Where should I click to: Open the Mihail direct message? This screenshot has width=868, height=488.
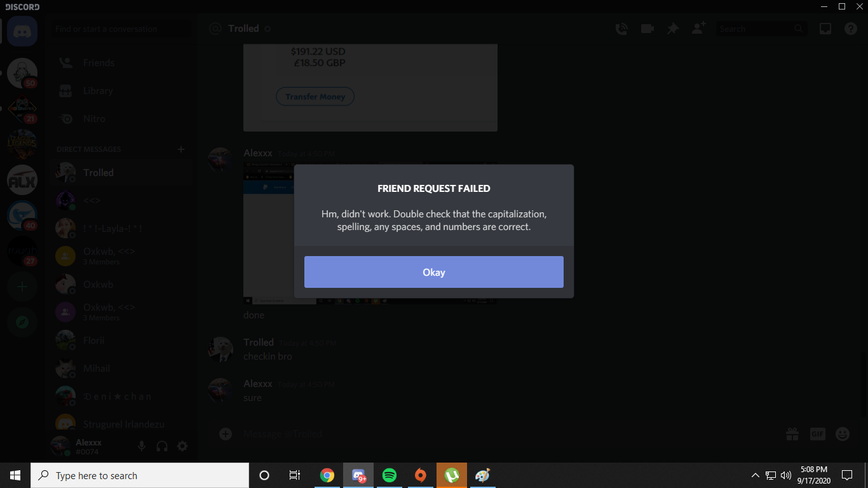(122, 368)
